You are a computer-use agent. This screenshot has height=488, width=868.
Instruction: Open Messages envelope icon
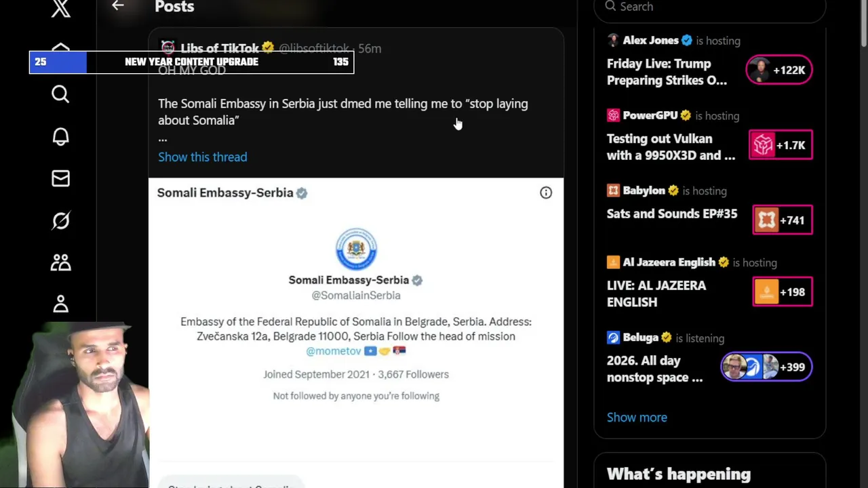[x=60, y=179]
